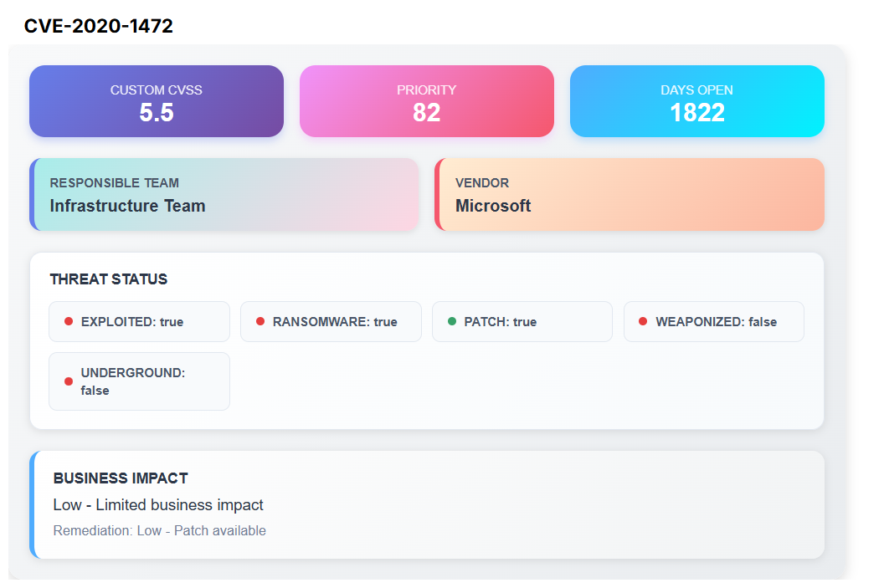
Task: Select the RANSOMWARE: true status chip
Action: [x=331, y=322]
